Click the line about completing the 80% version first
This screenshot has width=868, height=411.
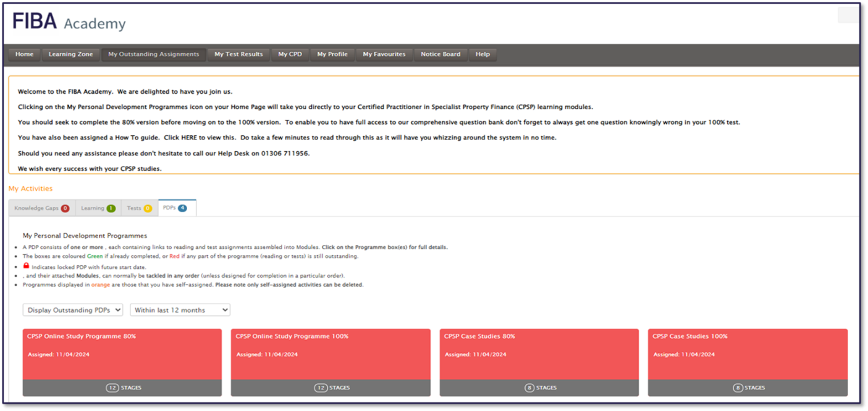click(x=379, y=122)
